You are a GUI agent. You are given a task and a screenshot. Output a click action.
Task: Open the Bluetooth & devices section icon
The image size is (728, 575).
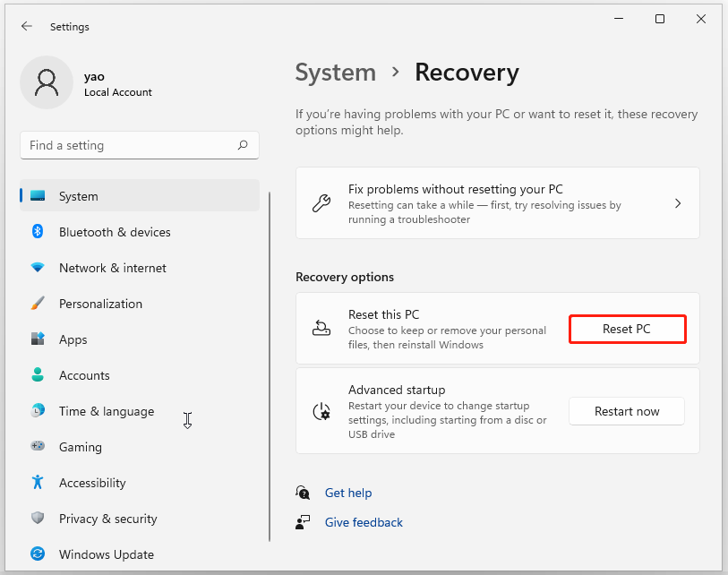point(37,232)
